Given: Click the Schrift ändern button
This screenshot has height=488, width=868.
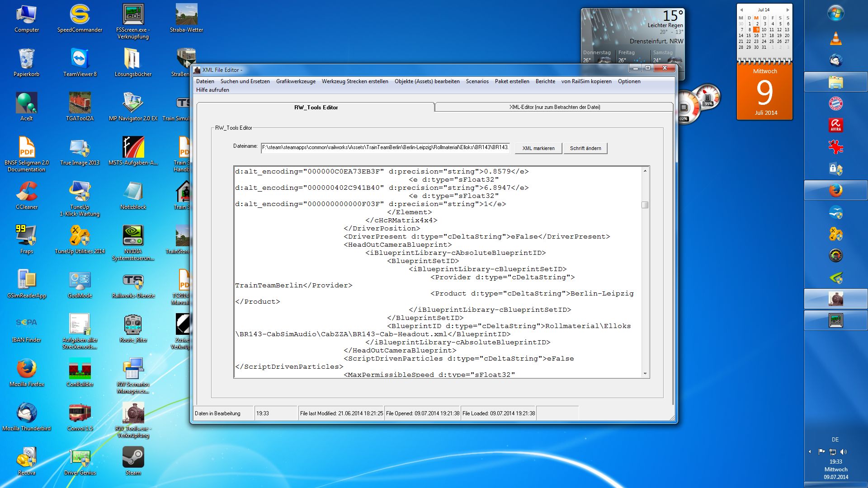Looking at the screenshot, I should (x=585, y=148).
